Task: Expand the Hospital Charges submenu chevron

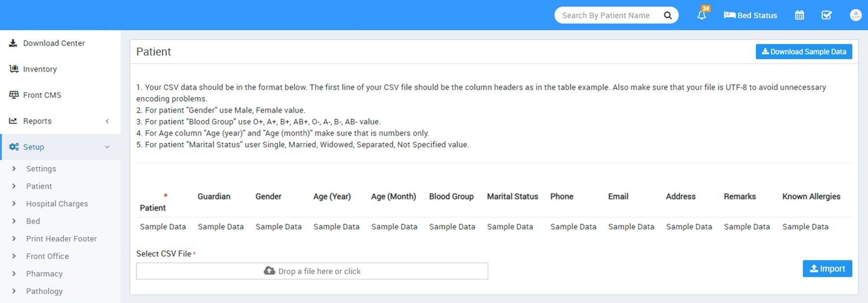Action: 14,204
